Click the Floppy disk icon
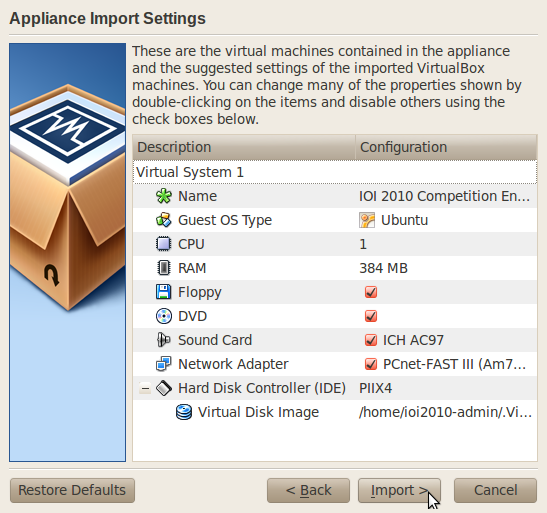 pyautogui.click(x=164, y=292)
